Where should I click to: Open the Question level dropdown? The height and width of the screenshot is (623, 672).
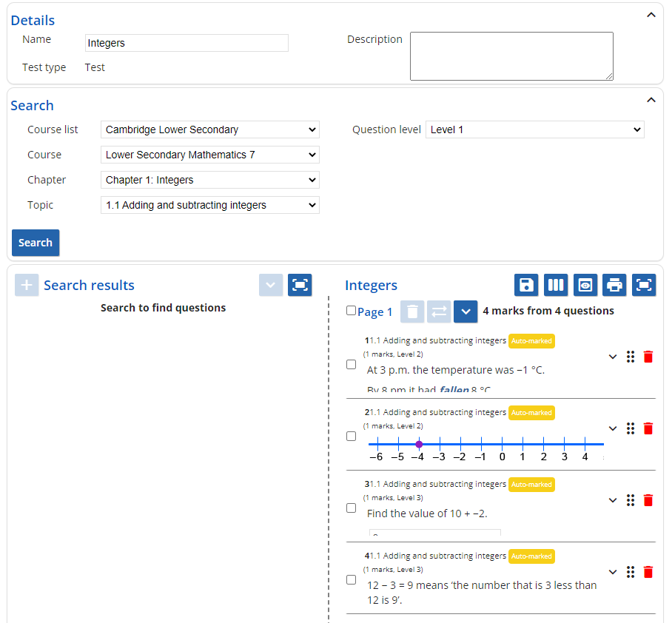point(535,129)
